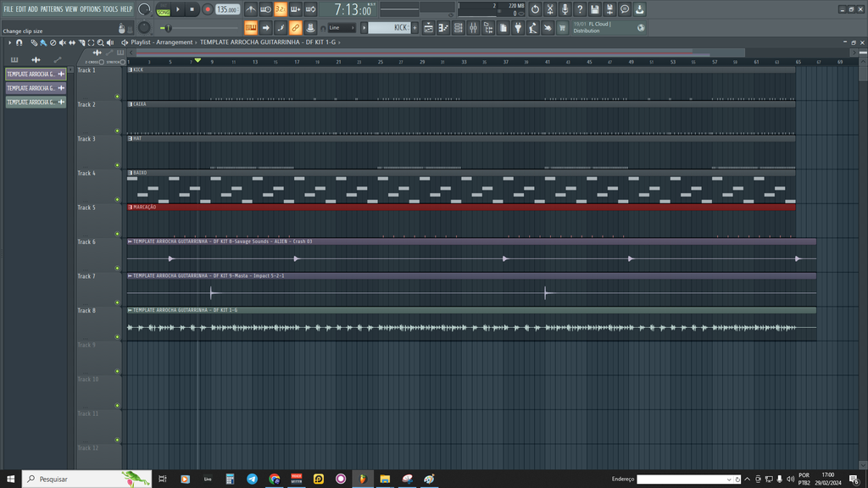Image resolution: width=868 pixels, height=488 pixels.
Task: Open the plugin picker plug icon
Action: pos(518,28)
